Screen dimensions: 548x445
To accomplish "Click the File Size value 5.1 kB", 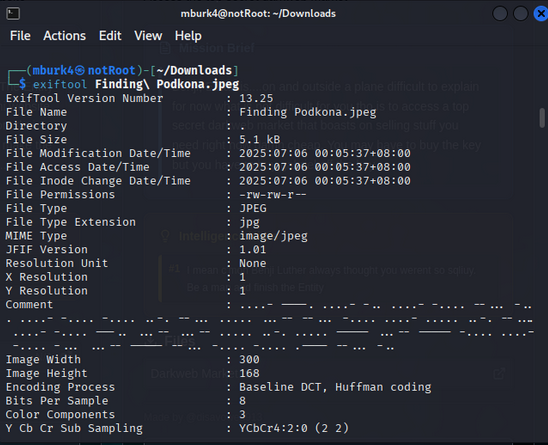I will (260, 139).
